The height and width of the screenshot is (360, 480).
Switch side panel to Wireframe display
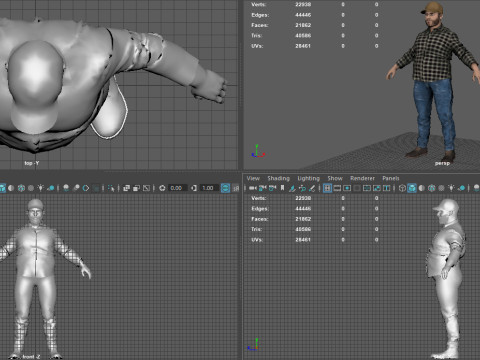click(x=402, y=188)
